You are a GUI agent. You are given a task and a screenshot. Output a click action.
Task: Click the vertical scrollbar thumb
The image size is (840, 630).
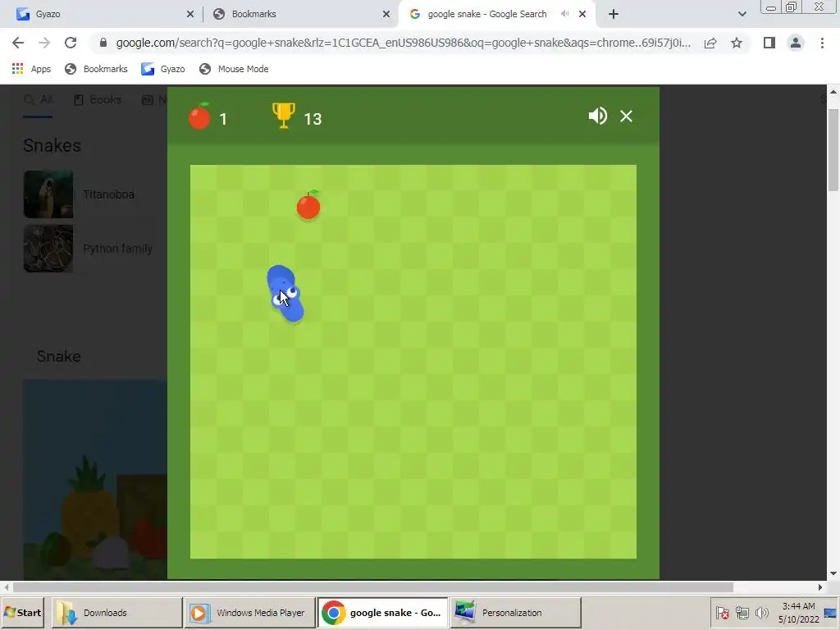(833, 150)
